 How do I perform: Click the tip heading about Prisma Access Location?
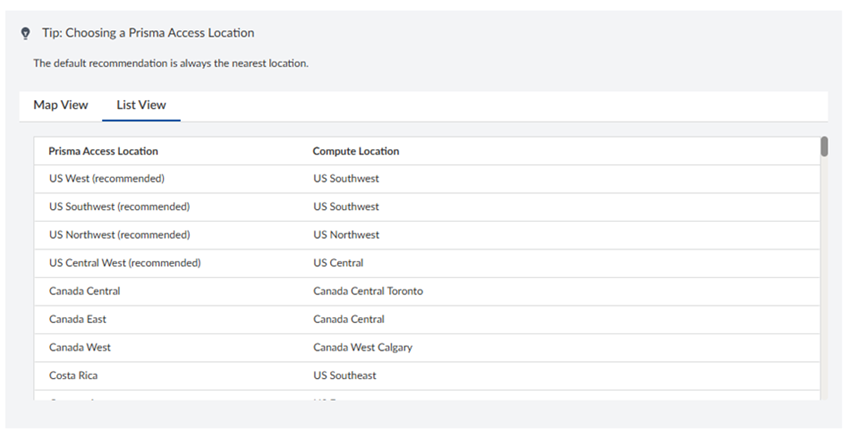[148, 33]
